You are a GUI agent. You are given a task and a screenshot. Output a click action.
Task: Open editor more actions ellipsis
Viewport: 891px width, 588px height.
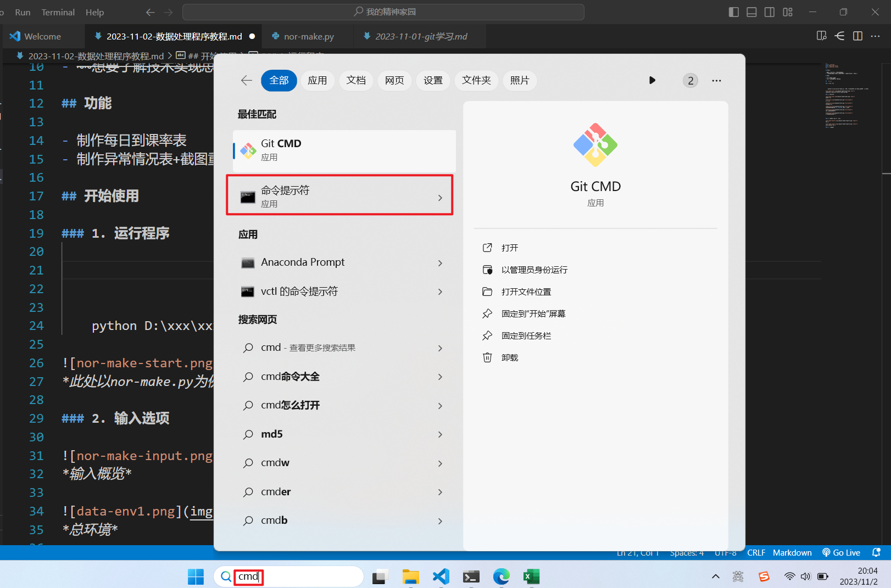(x=876, y=36)
